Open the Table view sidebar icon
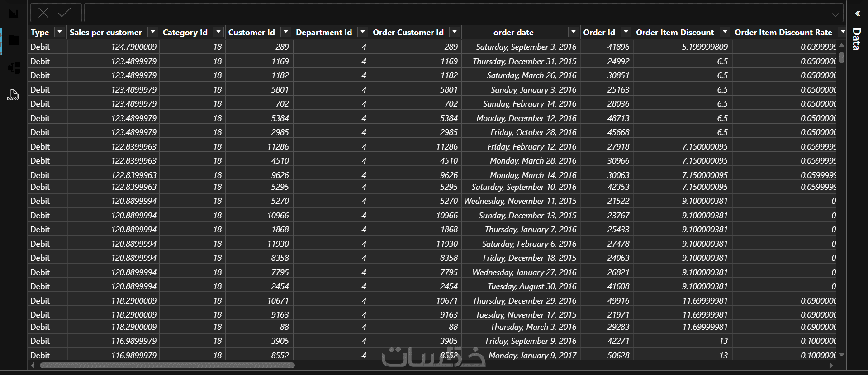 (x=14, y=41)
